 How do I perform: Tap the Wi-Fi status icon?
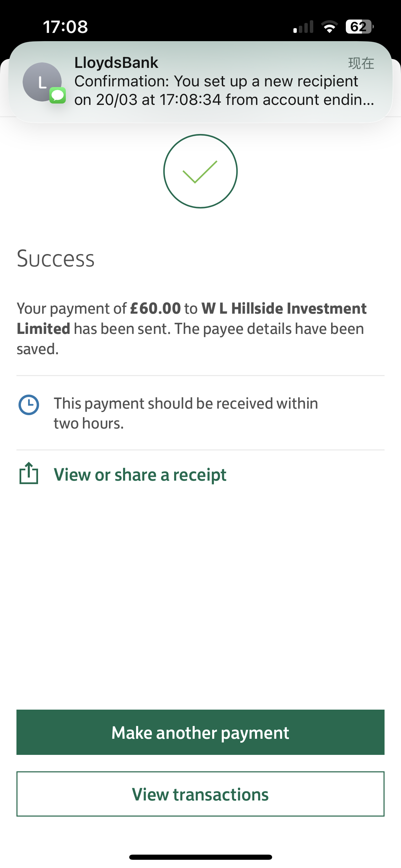pos(329,27)
